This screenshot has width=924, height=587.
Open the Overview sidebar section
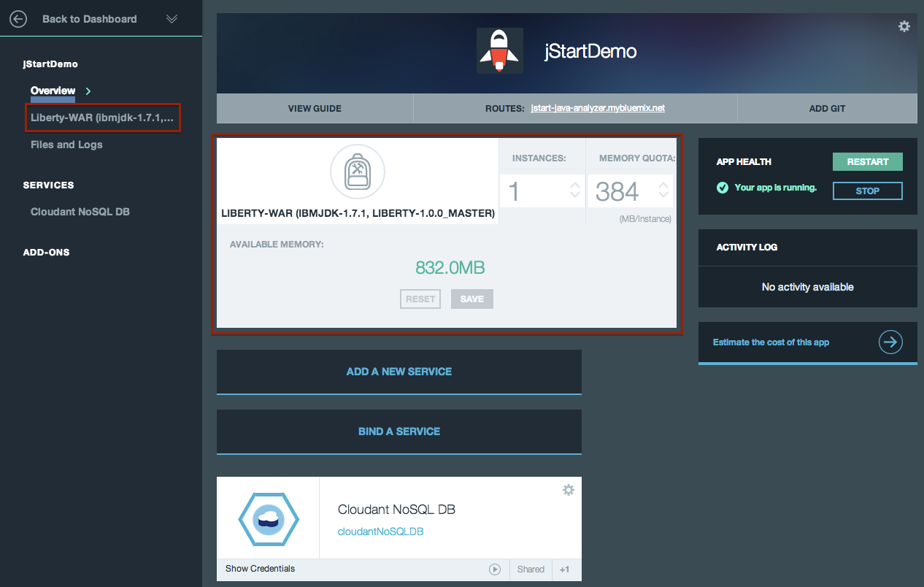(53, 91)
